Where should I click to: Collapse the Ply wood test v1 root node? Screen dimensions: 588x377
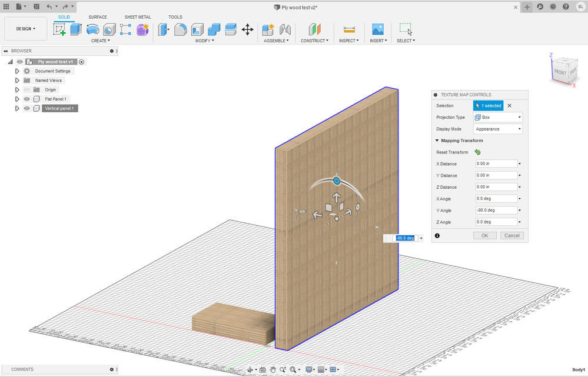(11, 62)
